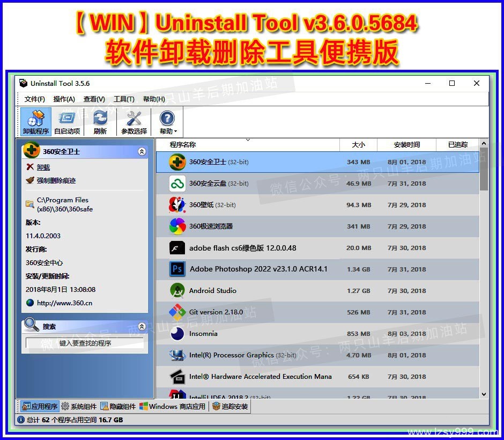Image resolution: width=504 pixels, height=440 pixels.
Task: Open the http://www.360.cn link
Action: click(64, 303)
